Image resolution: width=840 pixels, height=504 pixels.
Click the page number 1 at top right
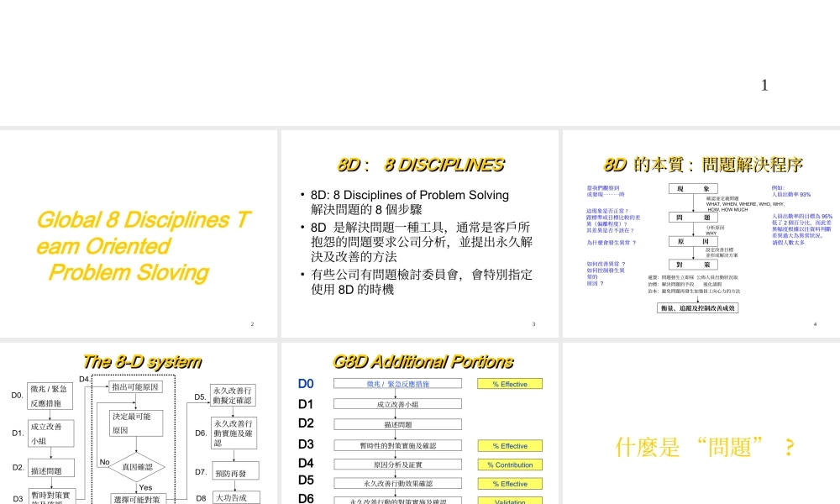click(764, 85)
